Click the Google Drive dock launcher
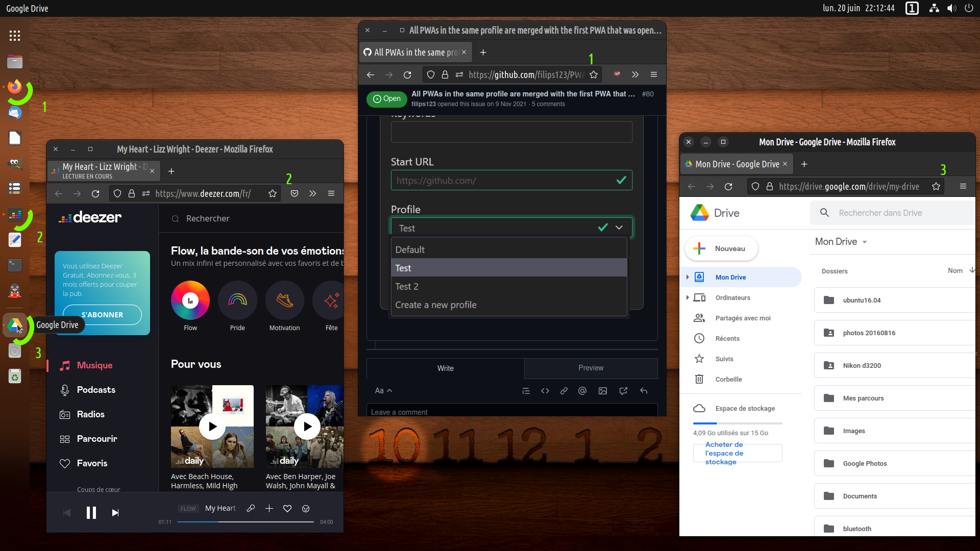 [15, 325]
